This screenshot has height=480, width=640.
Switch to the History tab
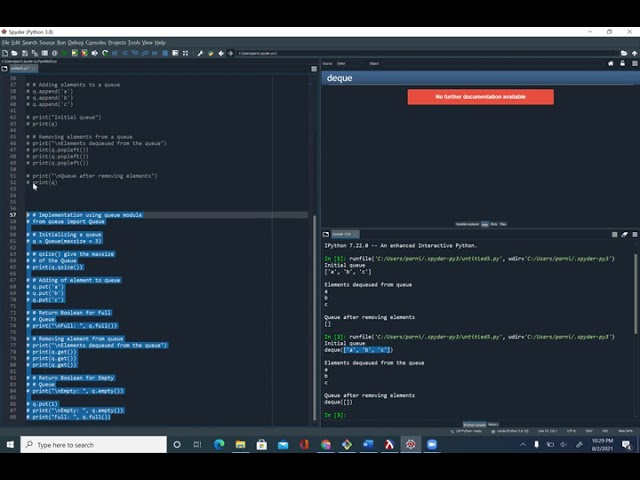(493, 424)
